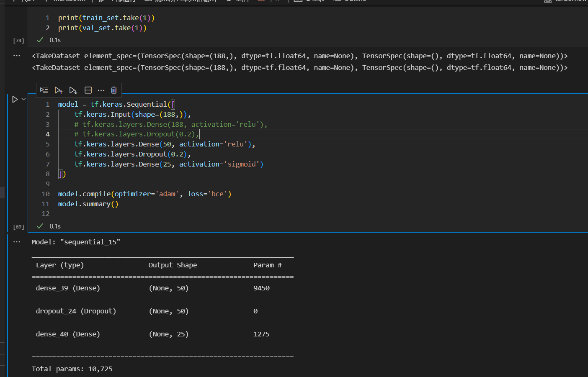
Task: Click the 'Model: "sequential_15"' output text
Action: point(76,242)
